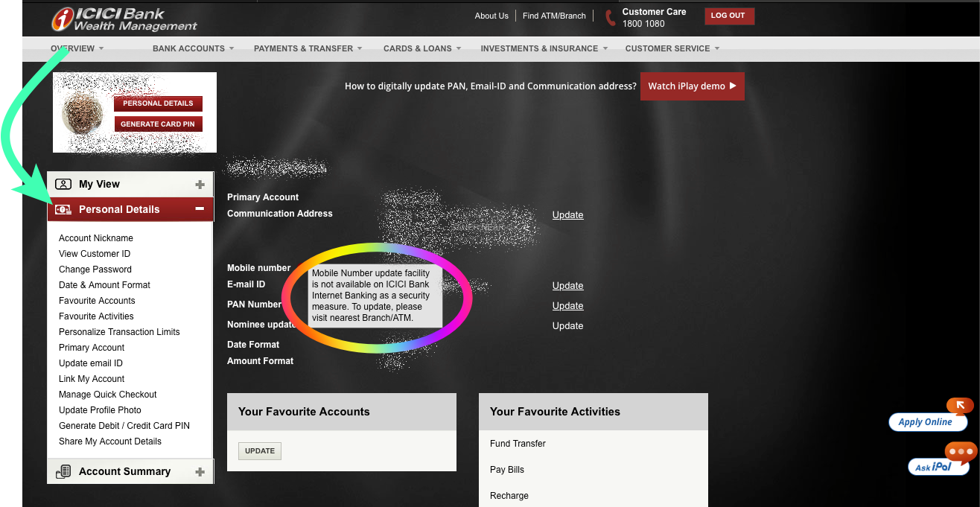This screenshot has height=507, width=980.
Task: Open the Cards & Loans dropdown menu
Action: (422, 48)
